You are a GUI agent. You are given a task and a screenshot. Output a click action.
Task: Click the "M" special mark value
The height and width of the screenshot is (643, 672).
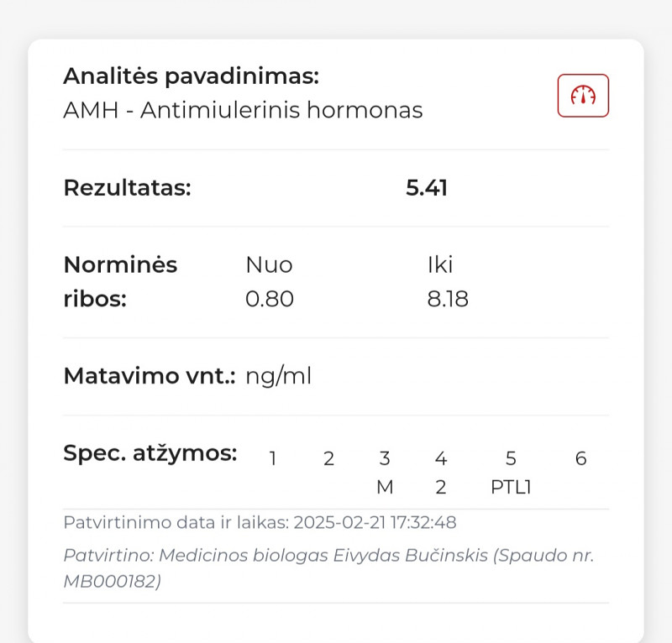[385, 487]
